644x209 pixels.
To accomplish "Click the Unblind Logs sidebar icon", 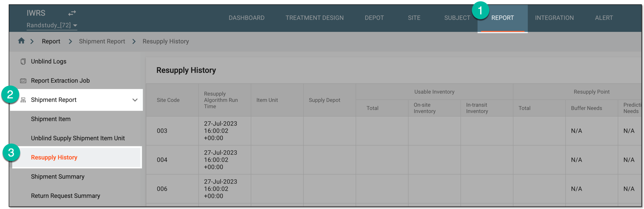I will click(x=23, y=62).
